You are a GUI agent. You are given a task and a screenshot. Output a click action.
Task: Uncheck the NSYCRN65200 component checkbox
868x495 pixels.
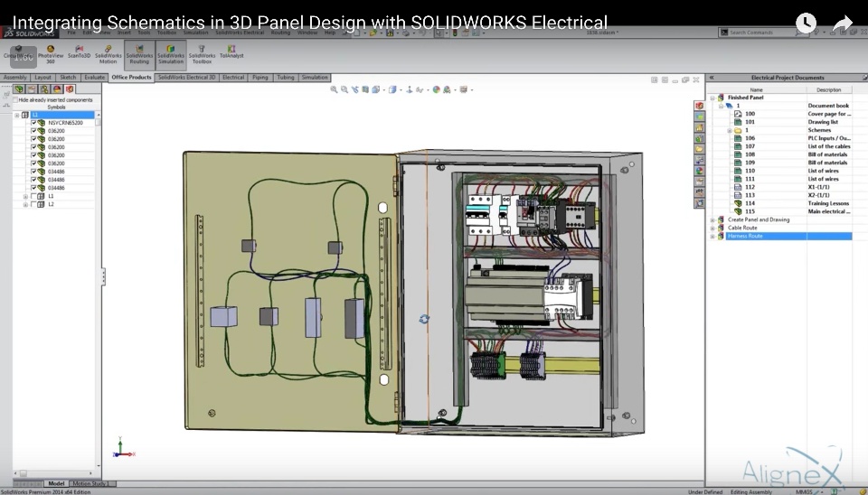[33, 123]
